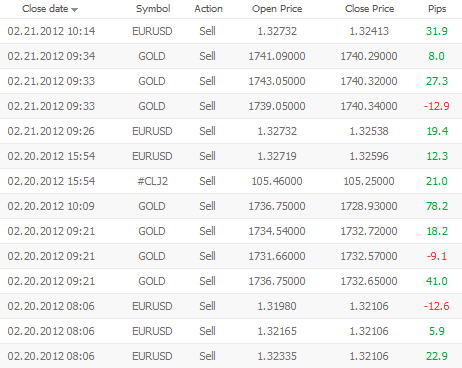The height and width of the screenshot is (368, 462).
Task: Click the EURUSD row showing 5.9 pips
Action: pyautogui.click(x=231, y=331)
